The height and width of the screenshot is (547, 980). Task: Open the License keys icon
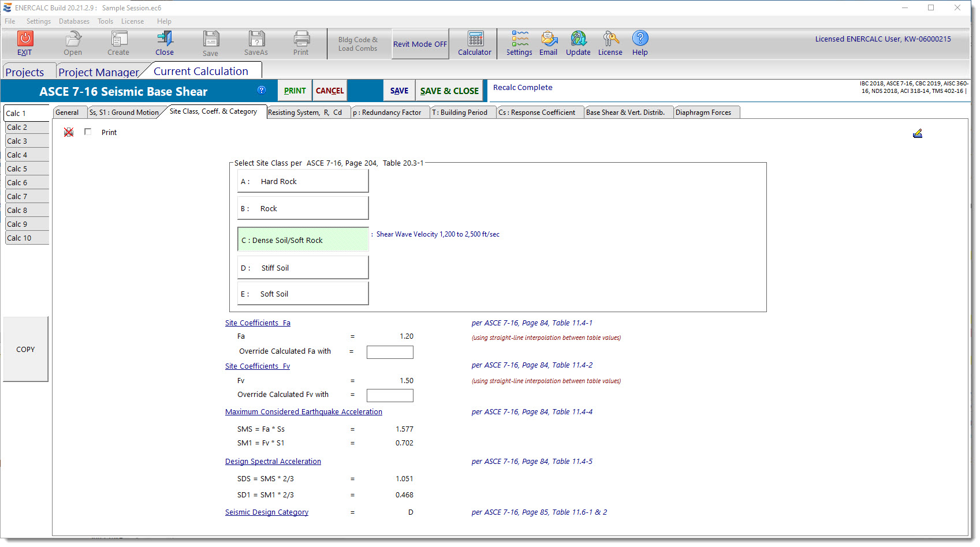pos(610,39)
